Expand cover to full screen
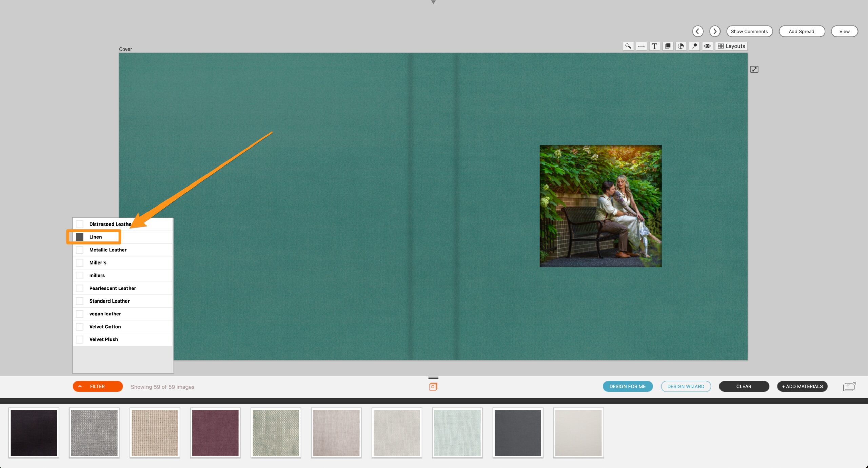This screenshot has height=468, width=868. 754,69
